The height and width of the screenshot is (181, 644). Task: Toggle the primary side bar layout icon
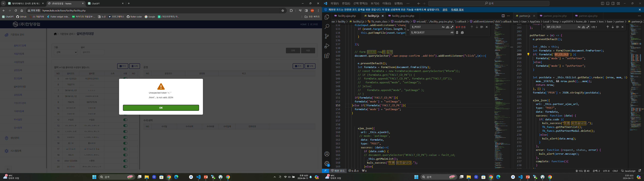(603, 4)
